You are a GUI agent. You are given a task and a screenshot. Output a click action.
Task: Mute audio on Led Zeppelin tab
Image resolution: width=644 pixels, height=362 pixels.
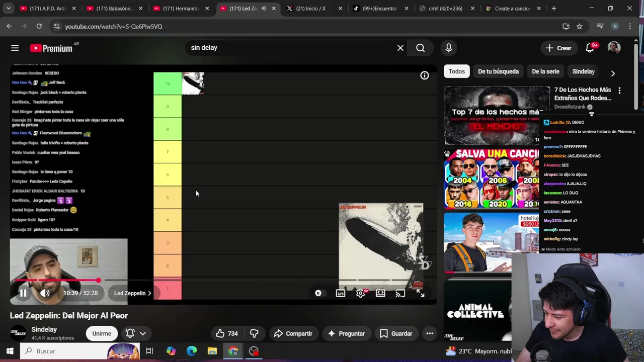pos(263,9)
